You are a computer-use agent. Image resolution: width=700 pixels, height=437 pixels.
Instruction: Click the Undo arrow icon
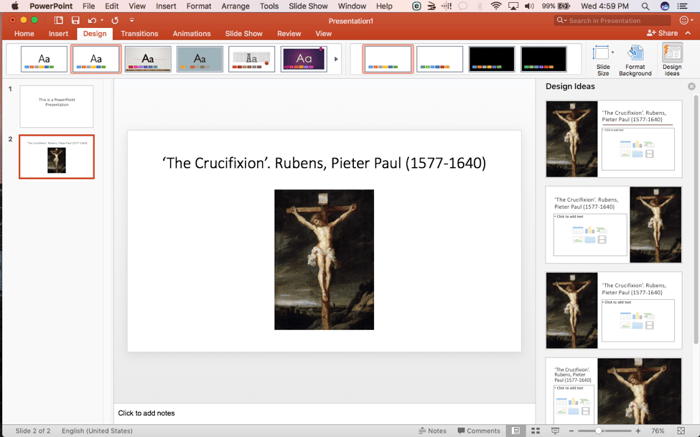(92, 21)
